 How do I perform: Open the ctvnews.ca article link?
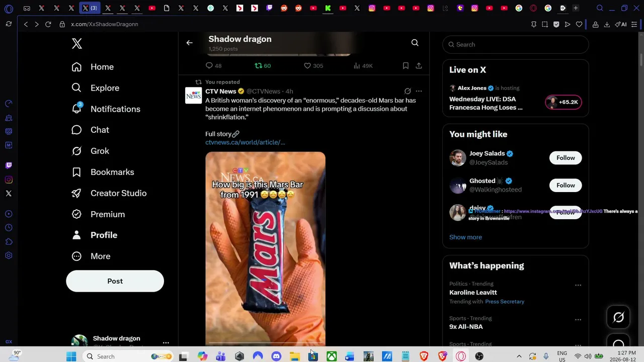pos(245,142)
